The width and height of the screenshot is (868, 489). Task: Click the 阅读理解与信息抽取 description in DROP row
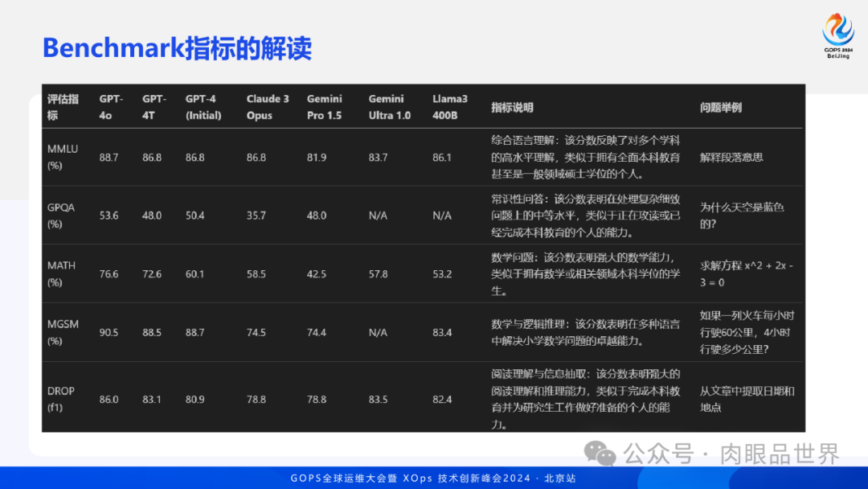586,399
